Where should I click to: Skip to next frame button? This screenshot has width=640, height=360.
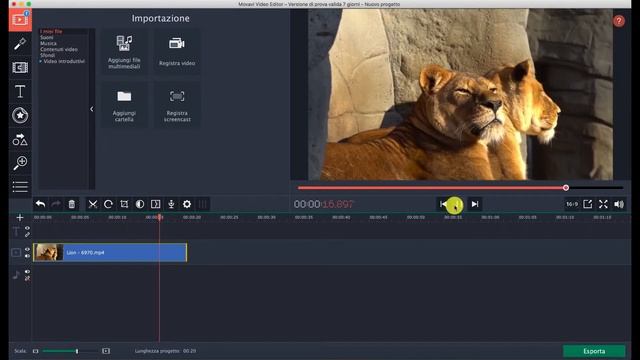[x=475, y=204]
